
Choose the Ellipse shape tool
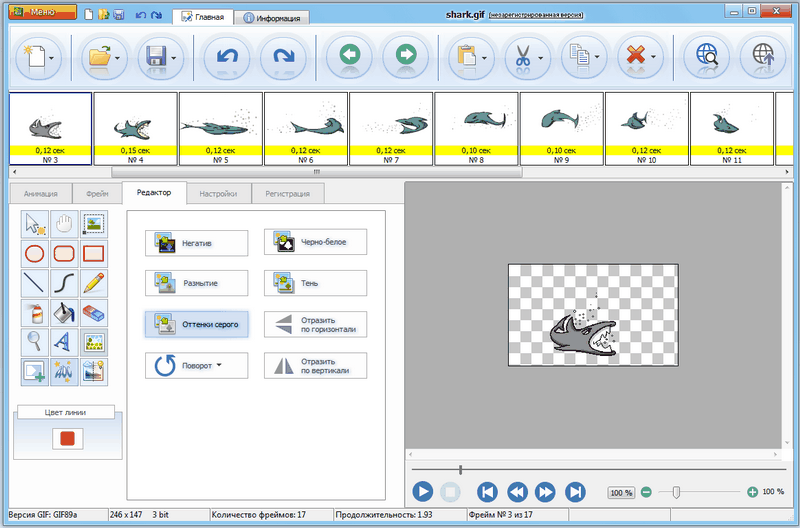36,254
